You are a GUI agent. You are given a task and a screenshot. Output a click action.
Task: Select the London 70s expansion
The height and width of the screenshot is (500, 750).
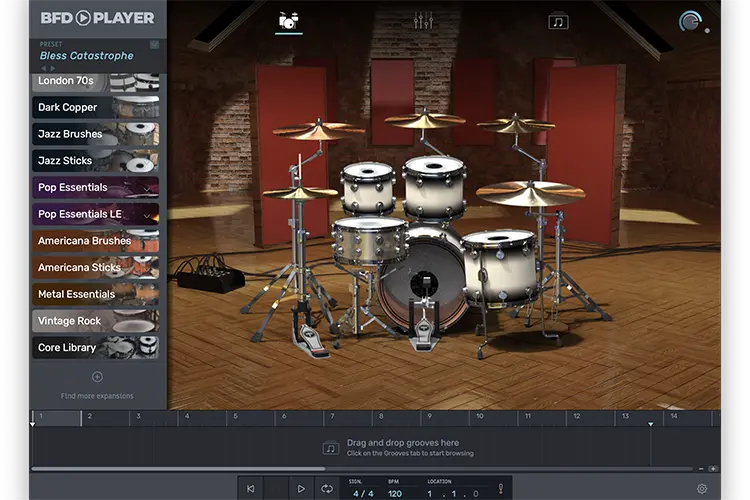pos(96,82)
